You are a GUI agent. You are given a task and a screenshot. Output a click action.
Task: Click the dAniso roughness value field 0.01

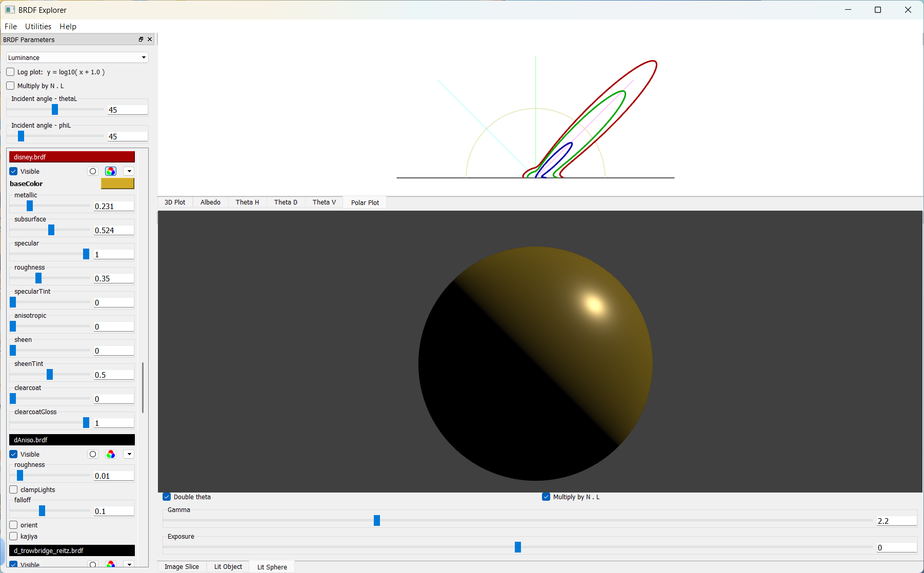(114, 476)
